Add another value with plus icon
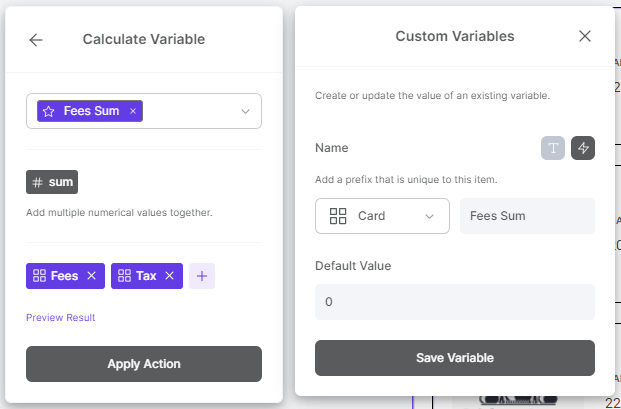This screenshot has height=409, width=621. pos(202,276)
